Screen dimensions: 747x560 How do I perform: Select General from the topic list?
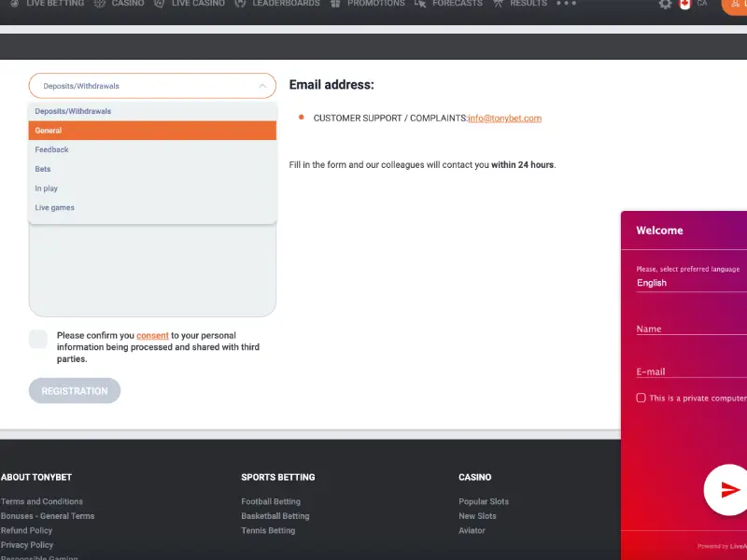(x=152, y=131)
